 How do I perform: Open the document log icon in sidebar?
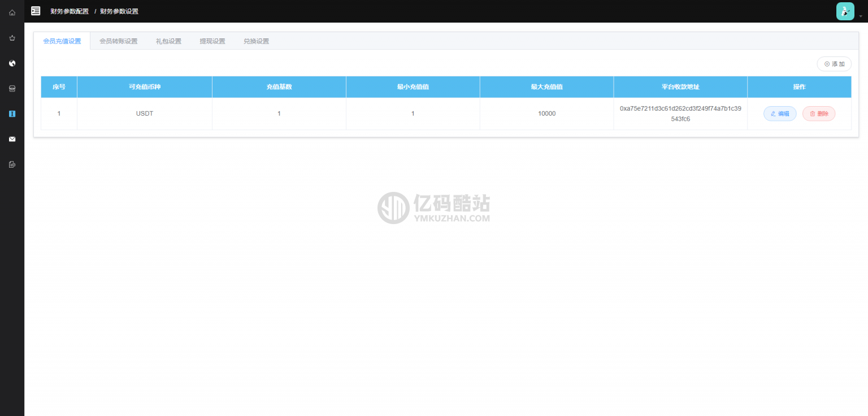tap(12, 164)
